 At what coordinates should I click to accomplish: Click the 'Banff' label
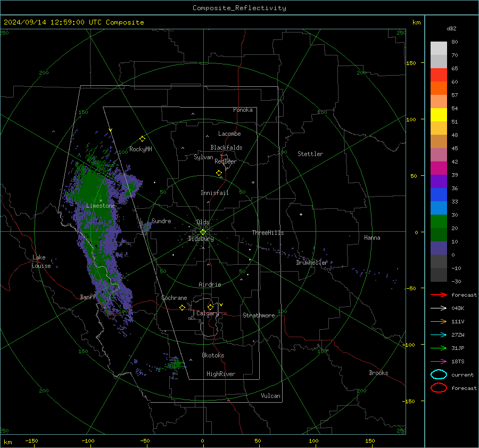pyautogui.click(x=88, y=297)
